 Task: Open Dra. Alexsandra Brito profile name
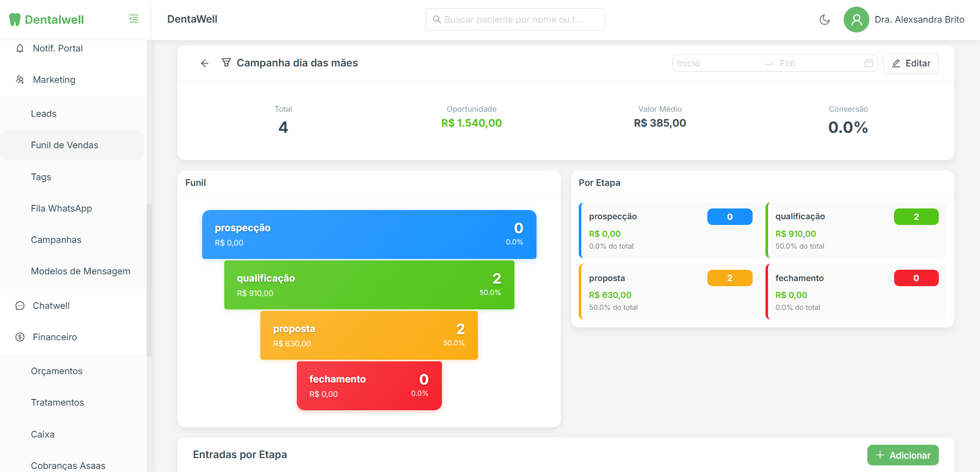point(919,20)
